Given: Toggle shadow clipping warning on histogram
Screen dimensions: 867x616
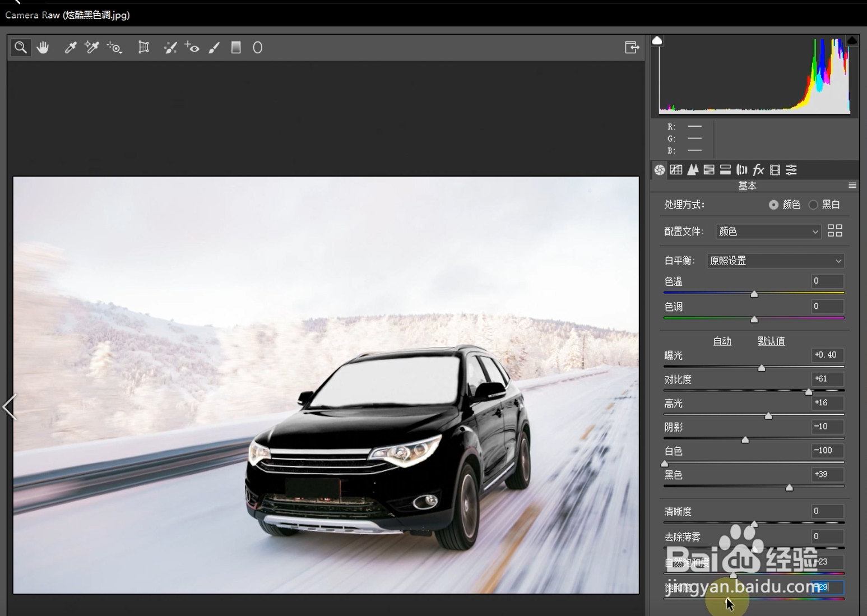Looking at the screenshot, I should pos(657,40).
